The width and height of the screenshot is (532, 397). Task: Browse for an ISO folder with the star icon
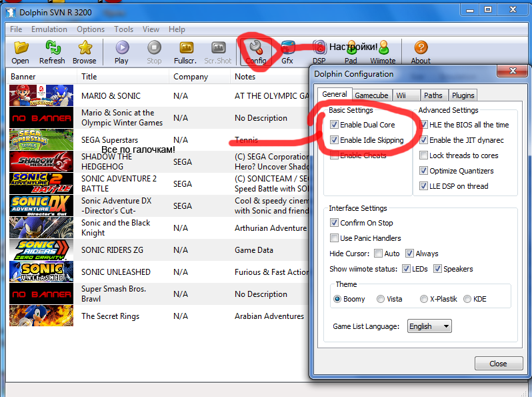point(85,47)
